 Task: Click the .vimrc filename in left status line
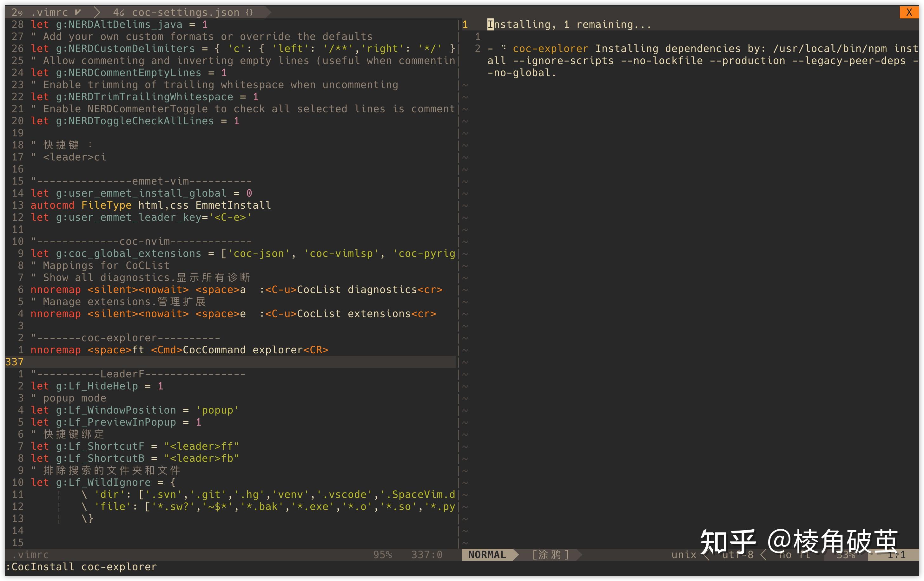coord(30,555)
